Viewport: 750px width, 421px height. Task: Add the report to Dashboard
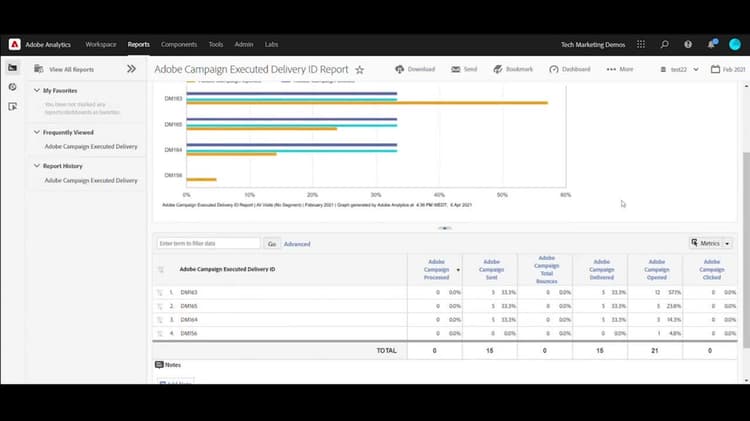click(570, 69)
